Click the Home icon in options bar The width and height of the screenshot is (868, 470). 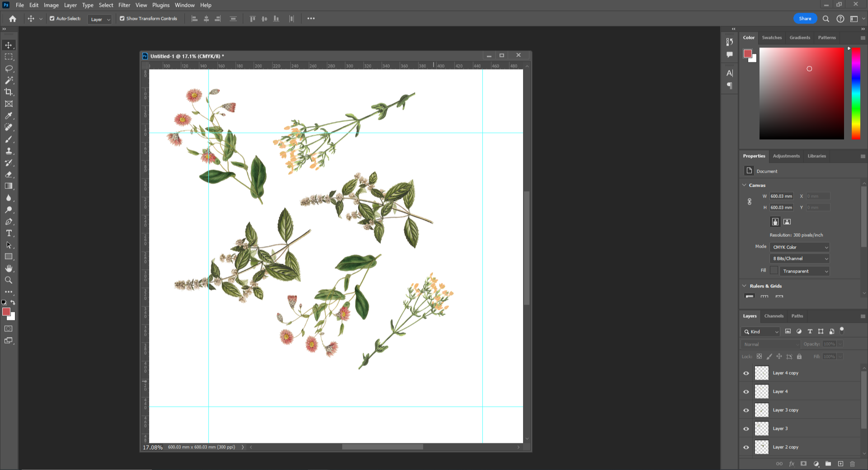[13, 19]
